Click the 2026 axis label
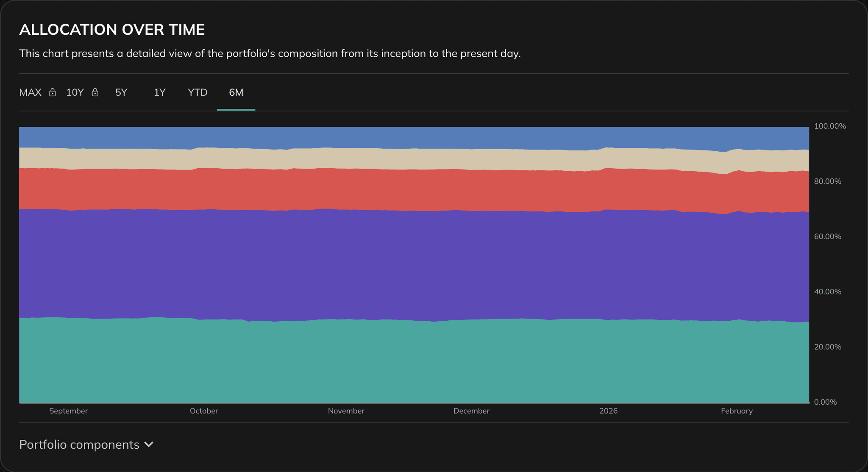Viewport: 868px width, 472px height. point(608,411)
